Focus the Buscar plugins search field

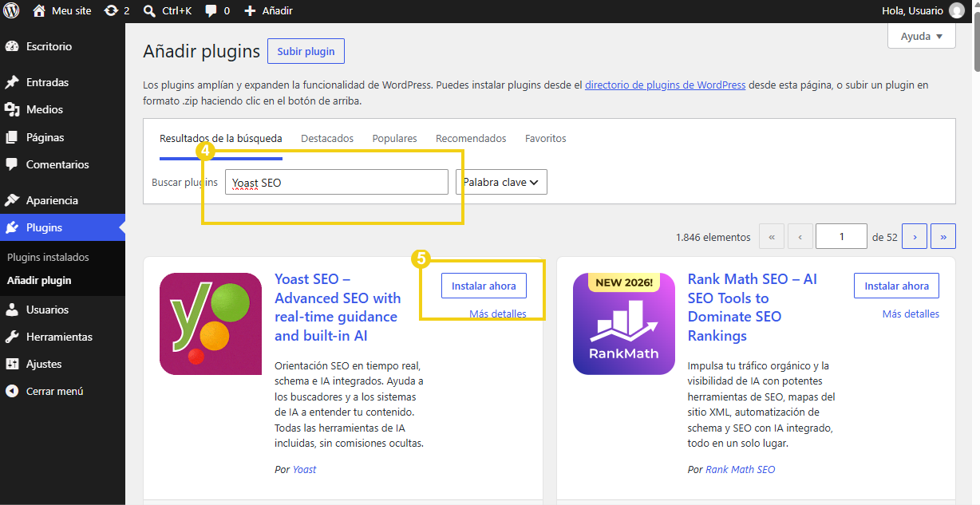(337, 182)
